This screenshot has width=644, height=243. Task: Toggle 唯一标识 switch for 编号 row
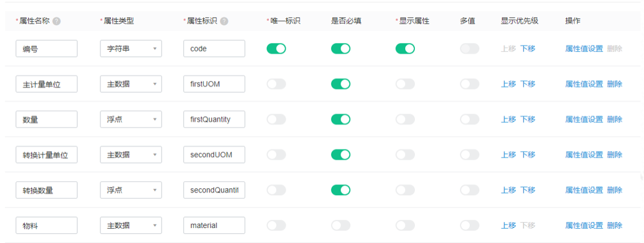[x=276, y=49]
